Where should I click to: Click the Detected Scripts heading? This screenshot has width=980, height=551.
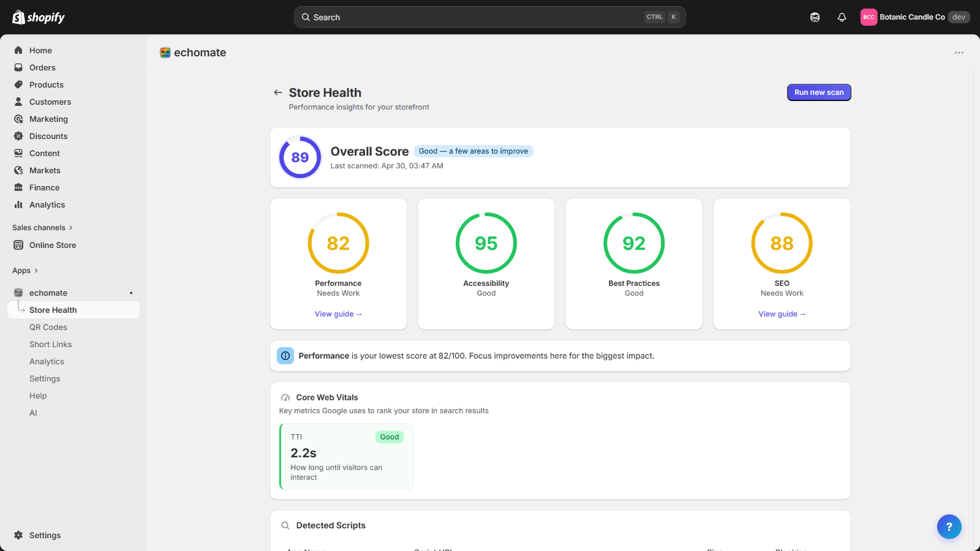[331, 525]
